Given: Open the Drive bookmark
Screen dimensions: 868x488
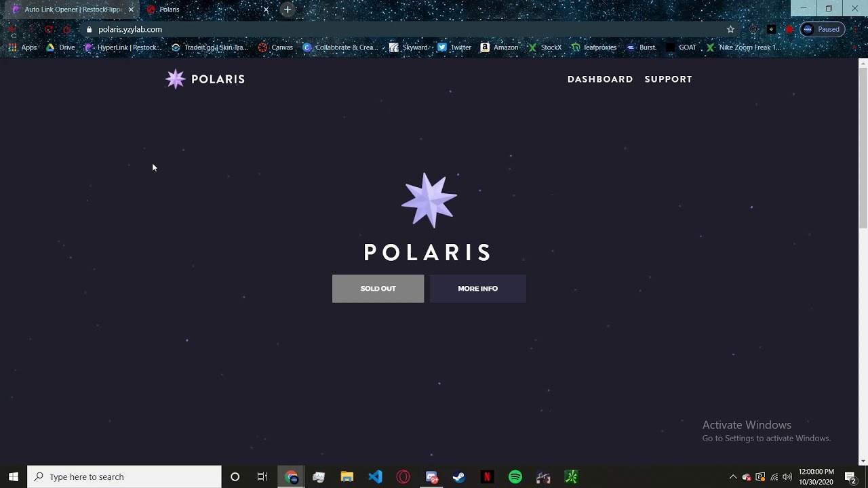Looking at the screenshot, I should coord(60,47).
